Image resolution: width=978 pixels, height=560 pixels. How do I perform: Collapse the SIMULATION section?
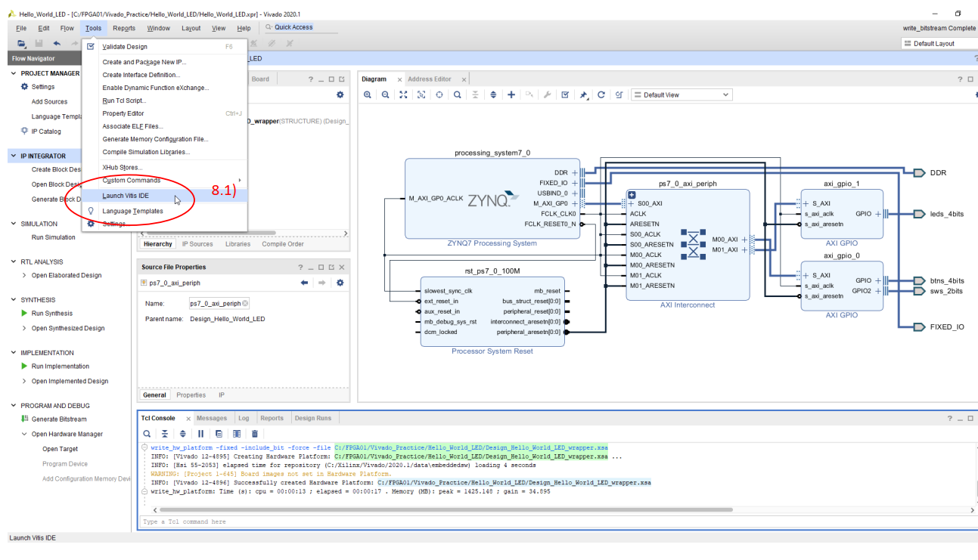pos(14,224)
